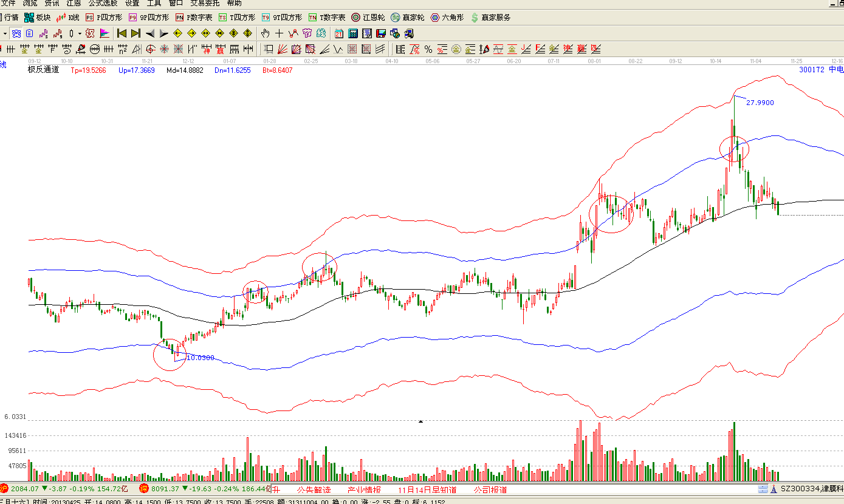Click the percent (%) drawing tool
Screen dimensions: 844x504
(428, 49)
